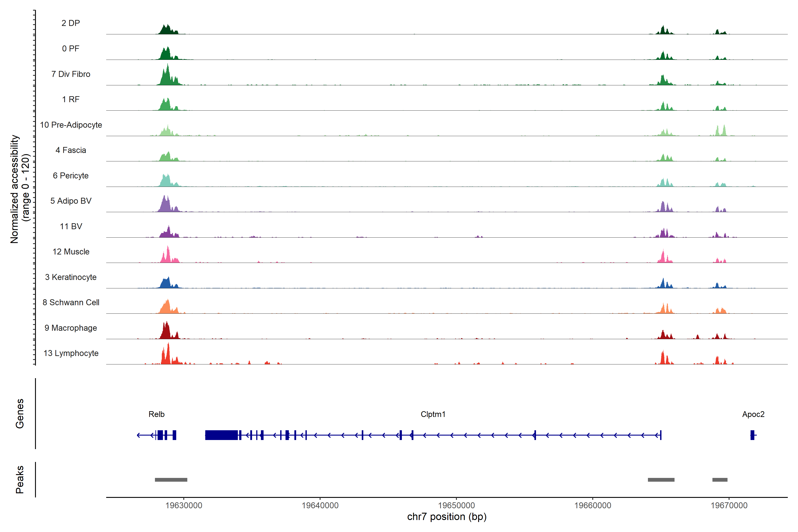Select the 10 Pre-Adipocyte track label
The width and height of the screenshot is (798, 532).
pyautogui.click(x=71, y=125)
